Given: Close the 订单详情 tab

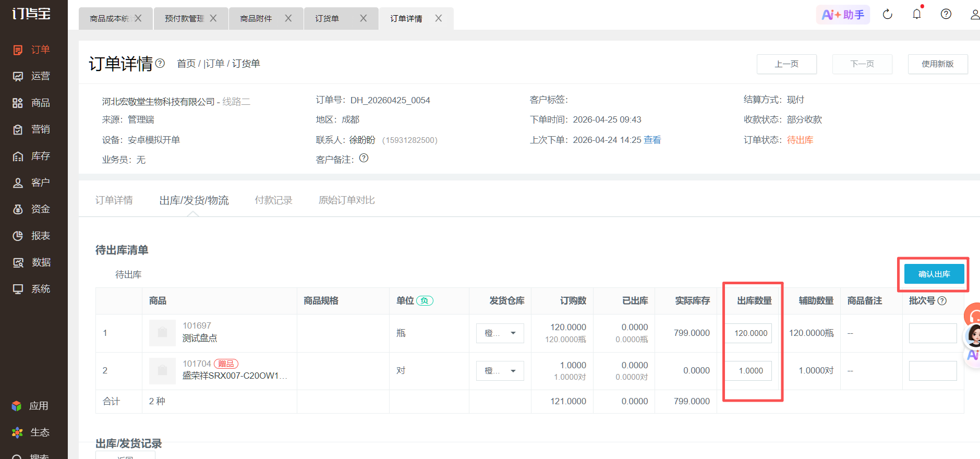Looking at the screenshot, I should (x=439, y=18).
